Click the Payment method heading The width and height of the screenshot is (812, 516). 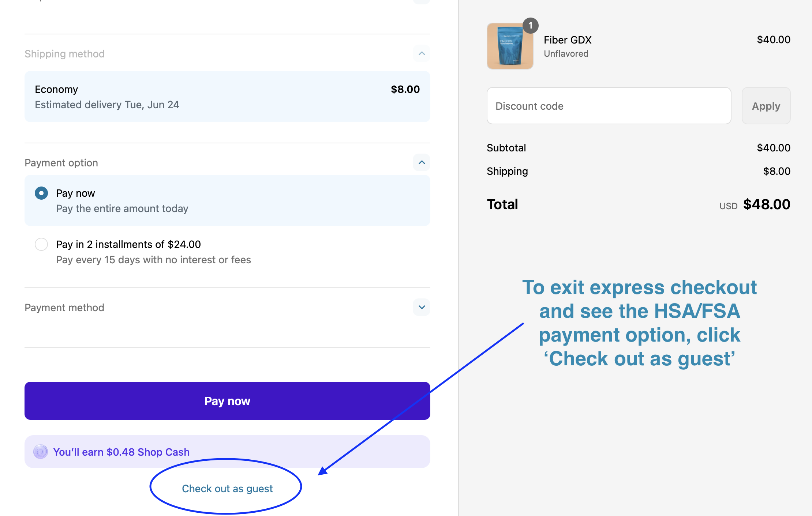(64, 308)
